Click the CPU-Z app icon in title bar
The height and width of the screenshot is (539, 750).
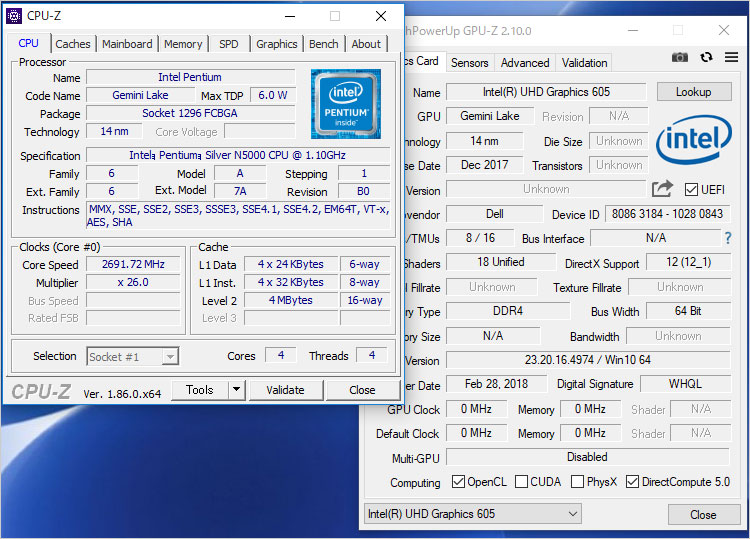pyautogui.click(x=14, y=16)
